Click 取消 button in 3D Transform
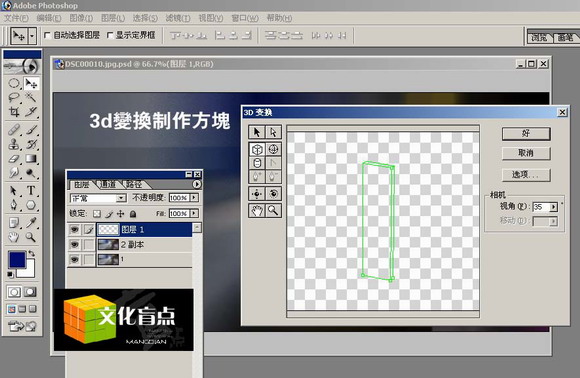The image size is (580, 378). 526,153
